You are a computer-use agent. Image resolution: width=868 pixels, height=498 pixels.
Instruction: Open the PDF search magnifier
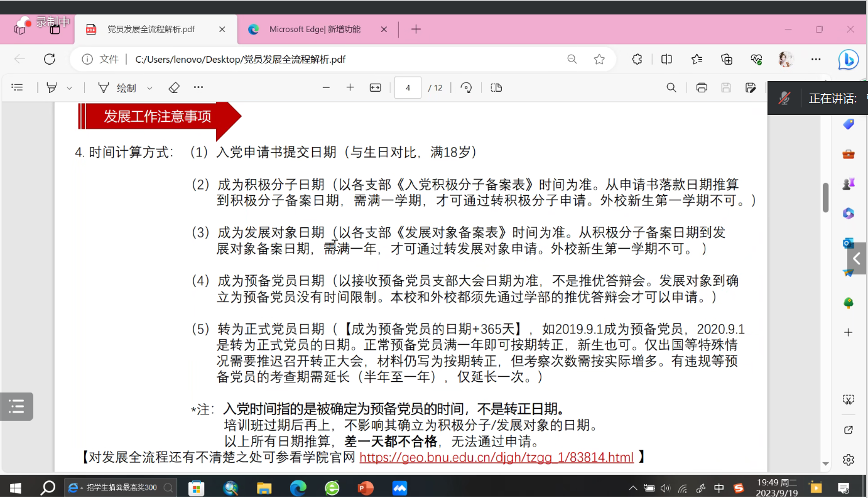[671, 88]
